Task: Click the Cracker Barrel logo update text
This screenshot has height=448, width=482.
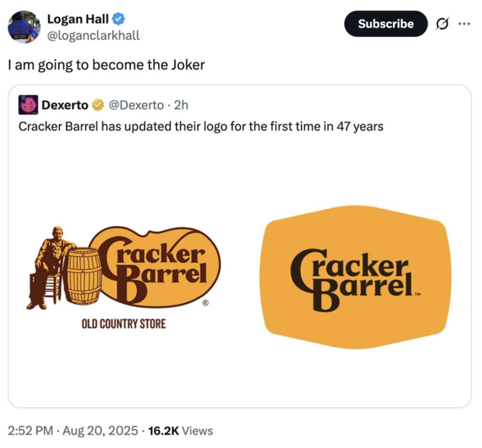Action: (x=201, y=126)
